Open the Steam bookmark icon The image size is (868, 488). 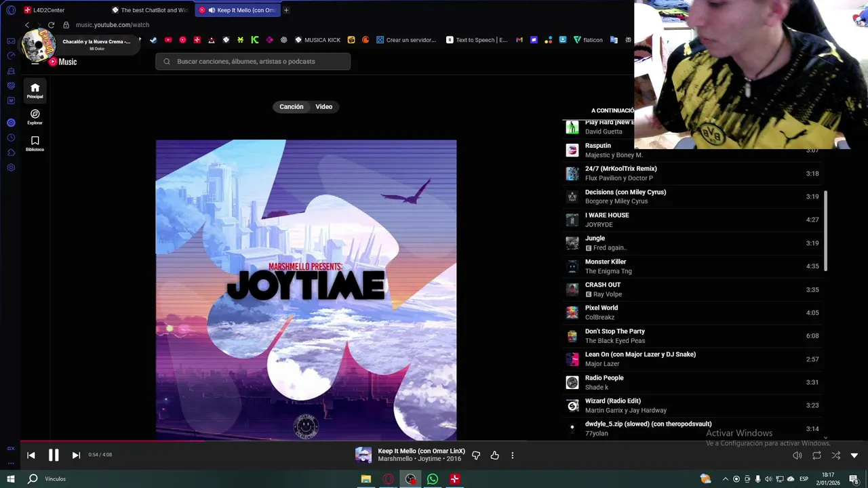(x=153, y=40)
